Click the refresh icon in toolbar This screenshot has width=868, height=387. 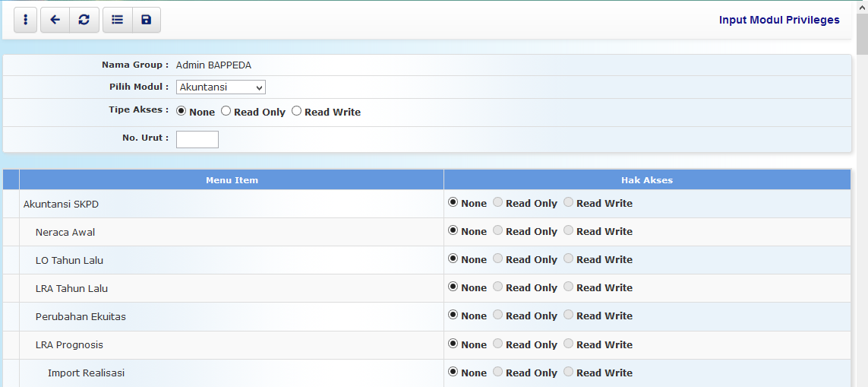click(x=84, y=20)
